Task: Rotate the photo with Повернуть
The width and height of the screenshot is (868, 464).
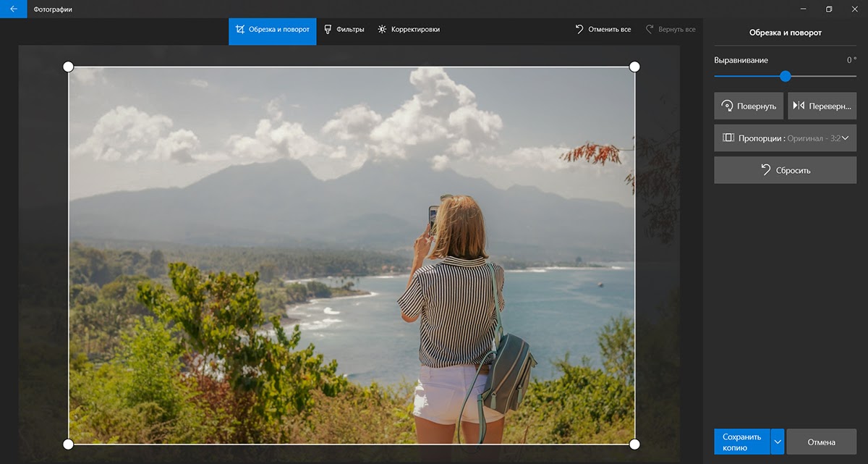Action: (749, 106)
